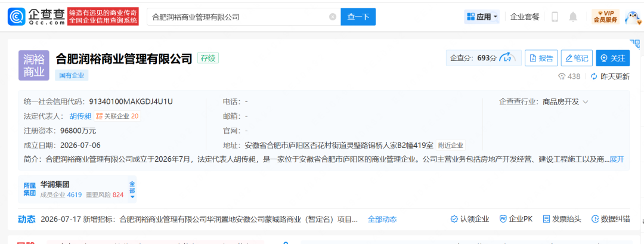This screenshot has height=244, width=644.
Task: Click the red slogan banner
Action: (103, 17)
